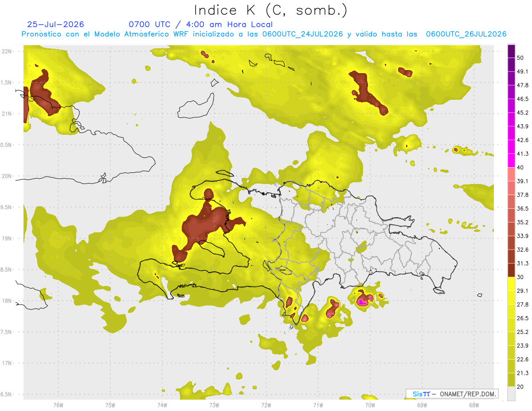The width and height of the screenshot is (532, 411).
Task: Click the "17N" latitude axis label
Action: [7, 363]
